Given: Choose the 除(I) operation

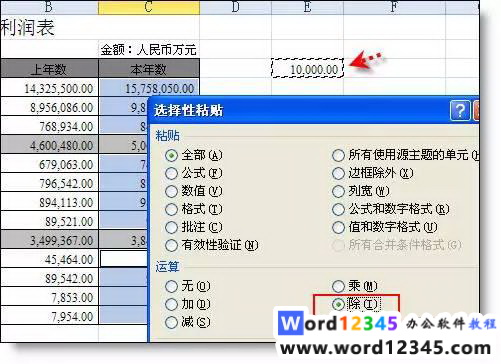Looking at the screenshot, I should click(355, 304).
